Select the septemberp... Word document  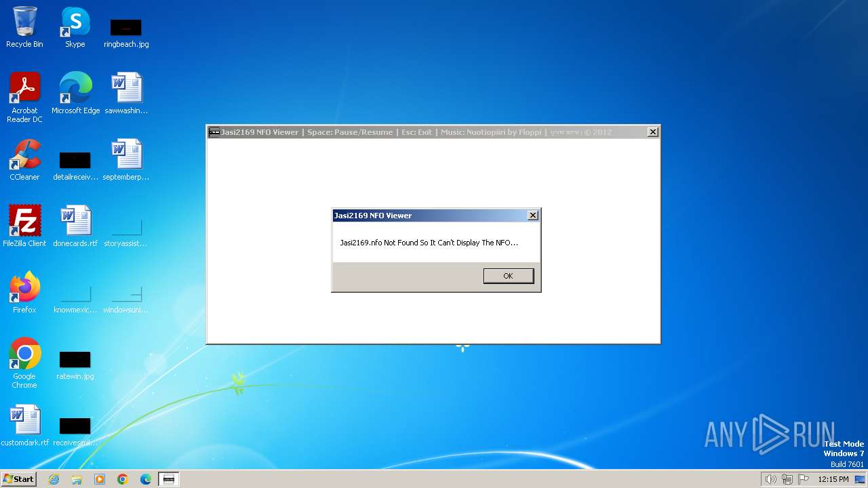coord(126,160)
